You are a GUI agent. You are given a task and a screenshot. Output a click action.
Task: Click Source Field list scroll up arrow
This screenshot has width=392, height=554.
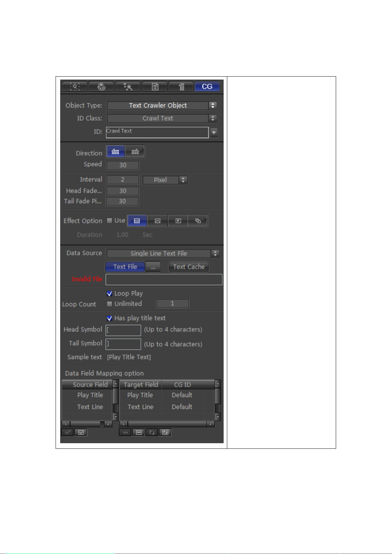(x=115, y=384)
